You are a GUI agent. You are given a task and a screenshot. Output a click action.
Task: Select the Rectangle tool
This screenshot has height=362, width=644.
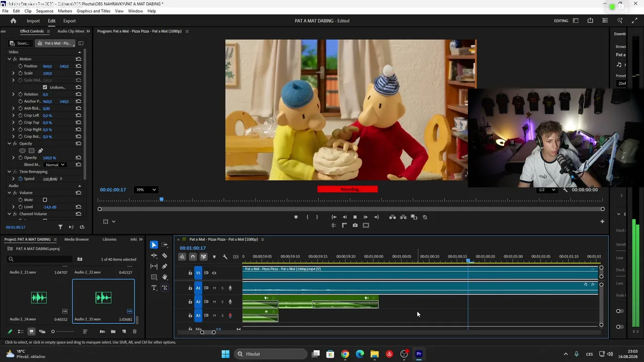154,277
